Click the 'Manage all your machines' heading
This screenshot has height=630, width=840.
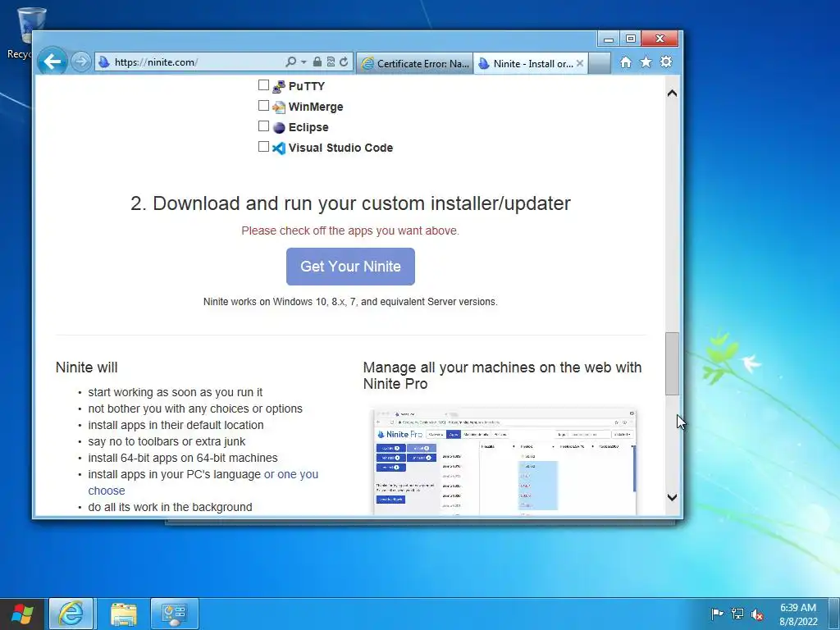pyautogui.click(x=503, y=376)
